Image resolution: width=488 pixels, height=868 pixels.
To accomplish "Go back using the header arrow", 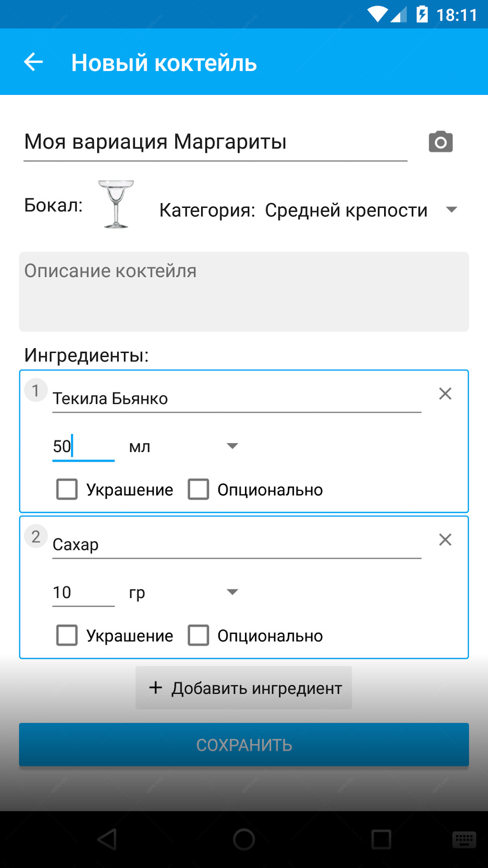I will click(x=33, y=62).
